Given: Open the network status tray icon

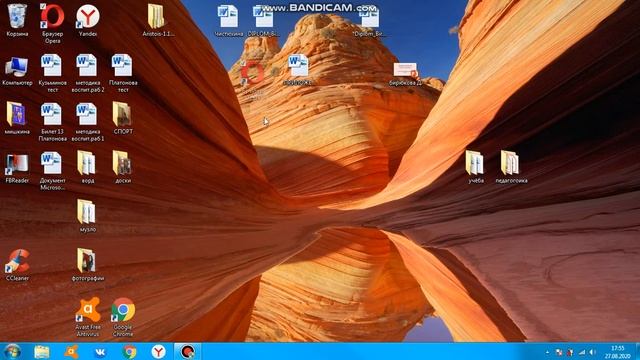Looking at the screenshot, I should click(x=582, y=352).
